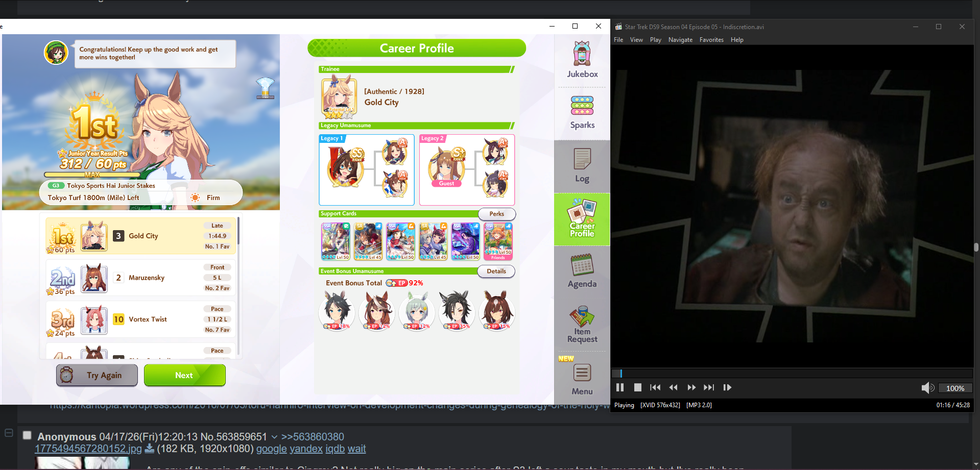The height and width of the screenshot is (470, 980).
Task: Pause the video playback
Action: point(620,388)
